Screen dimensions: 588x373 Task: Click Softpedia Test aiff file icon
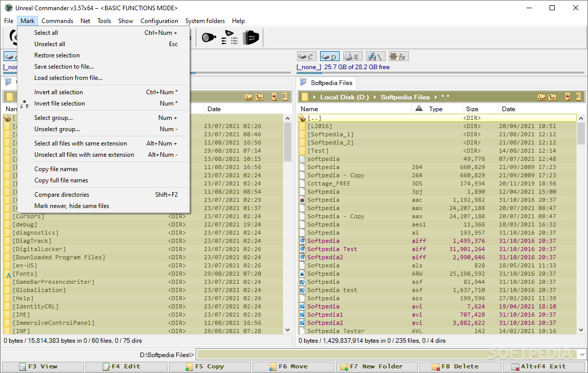[x=302, y=249]
